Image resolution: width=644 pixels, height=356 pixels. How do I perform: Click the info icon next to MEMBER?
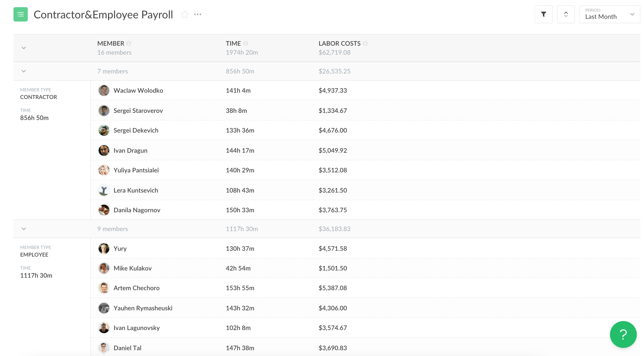coord(129,43)
